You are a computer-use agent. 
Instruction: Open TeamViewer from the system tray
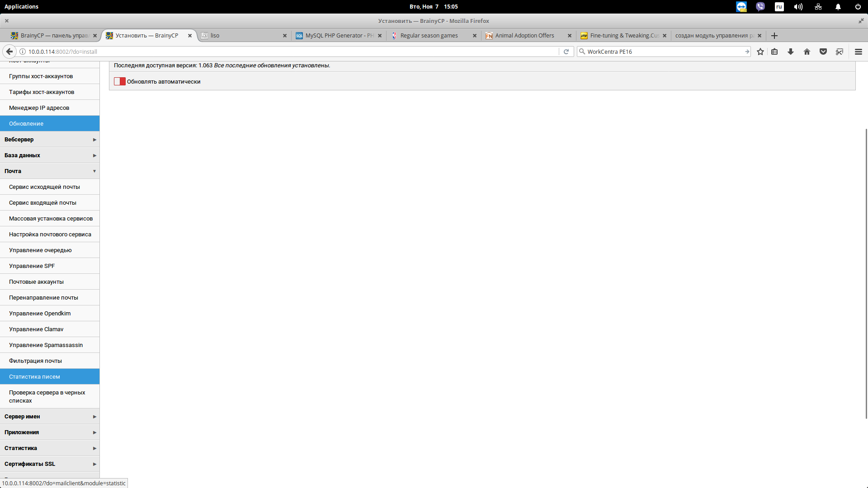pos(741,6)
